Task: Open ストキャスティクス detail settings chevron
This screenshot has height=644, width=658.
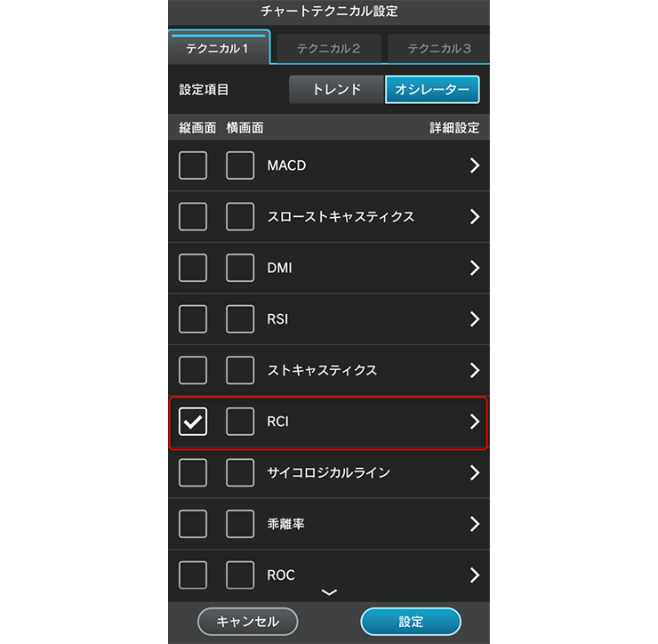Action: coord(475,370)
